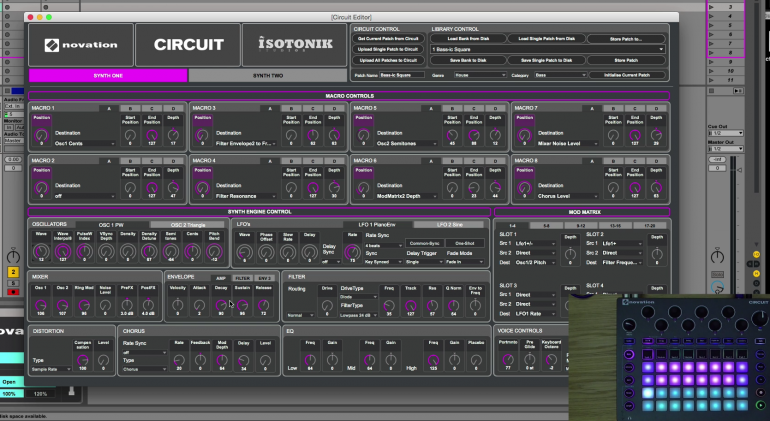Click Save Bank to Disk button

pyautogui.click(x=468, y=60)
